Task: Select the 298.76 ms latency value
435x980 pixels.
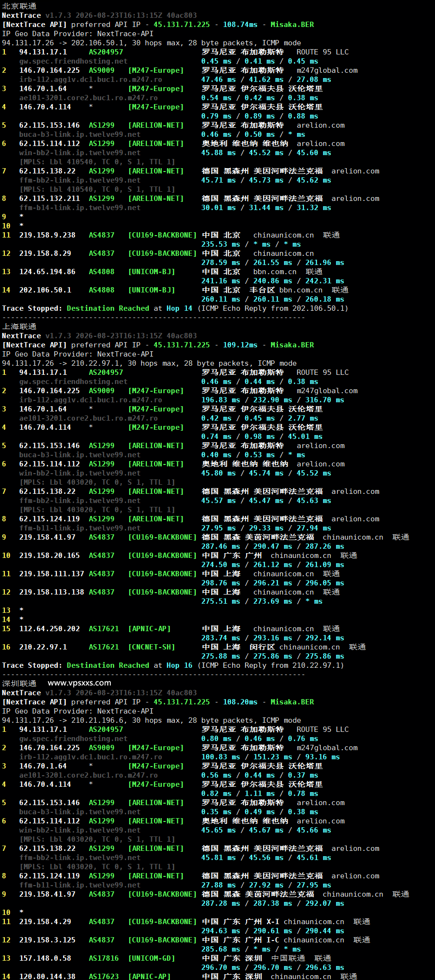Action: click(221, 583)
